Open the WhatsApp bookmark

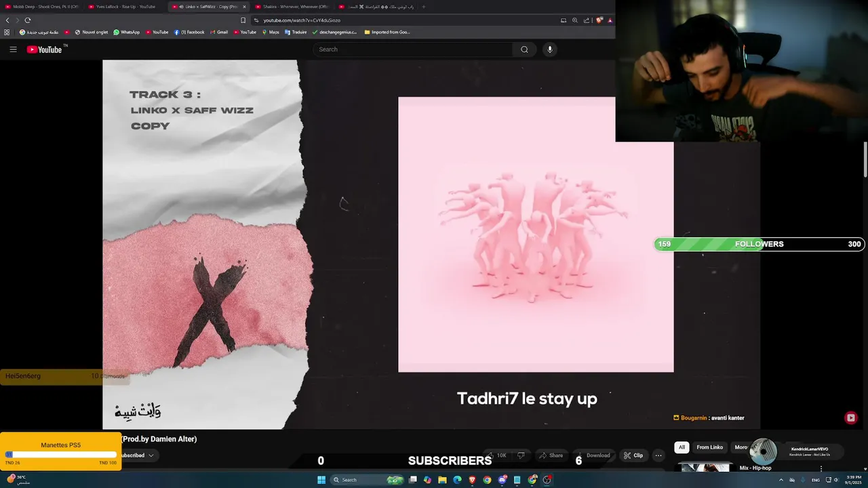point(127,32)
